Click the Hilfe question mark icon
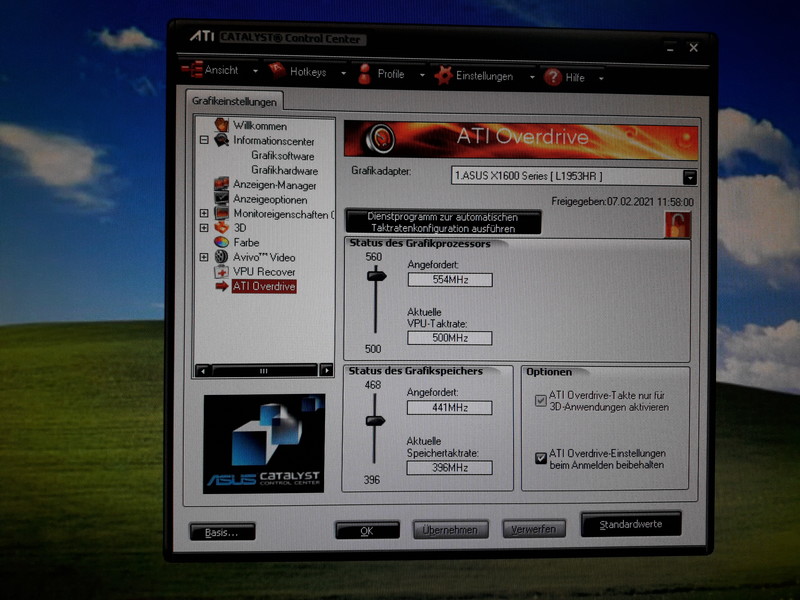This screenshot has width=800, height=600. [553, 78]
